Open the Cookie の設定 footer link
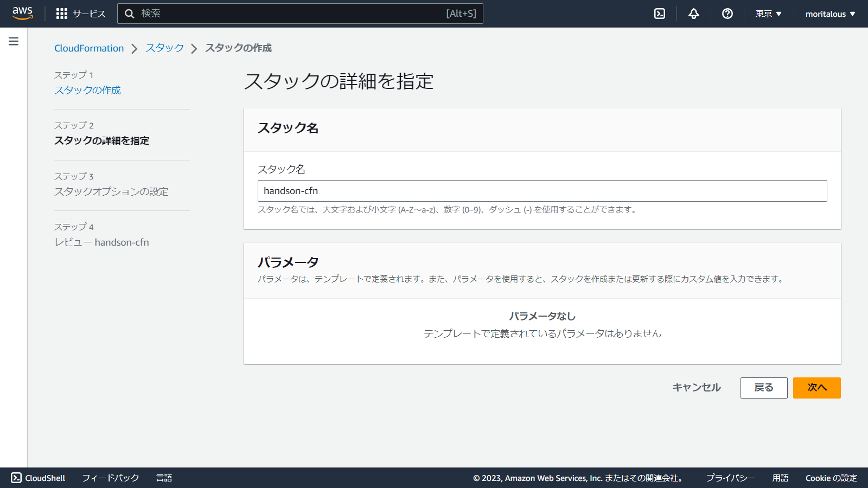 click(830, 478)
